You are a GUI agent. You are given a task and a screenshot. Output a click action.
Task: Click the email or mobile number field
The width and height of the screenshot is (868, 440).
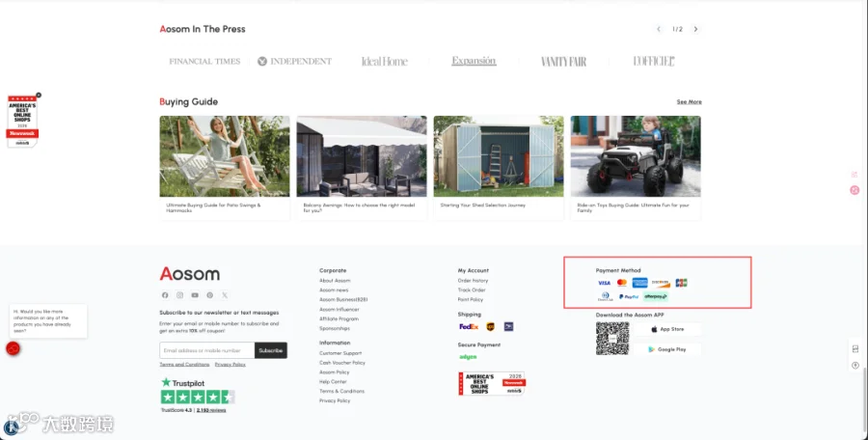[207, 351]
